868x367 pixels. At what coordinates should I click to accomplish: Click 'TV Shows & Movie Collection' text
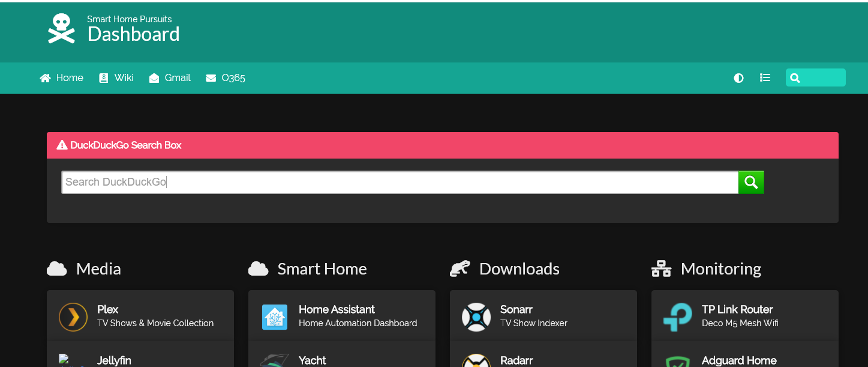click(155, 323)
